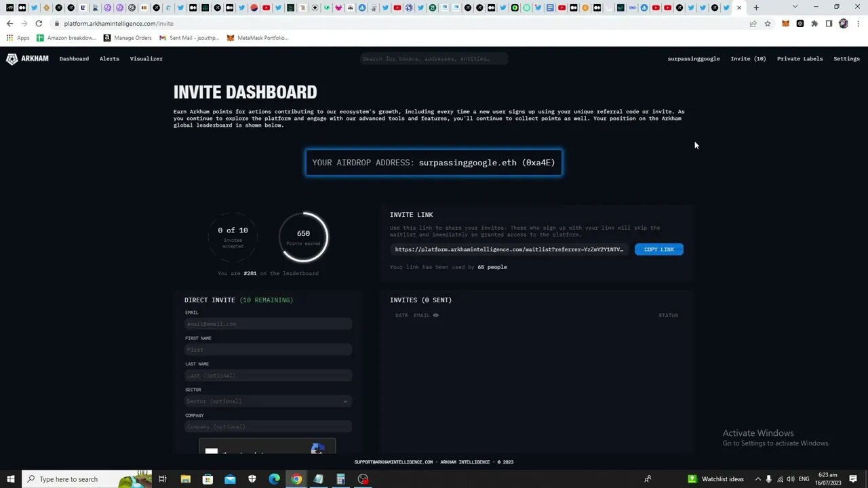Click the Windows taskbar search box
Image resolution: width=868 pixels, height=488 pixels.
point(87,479)
